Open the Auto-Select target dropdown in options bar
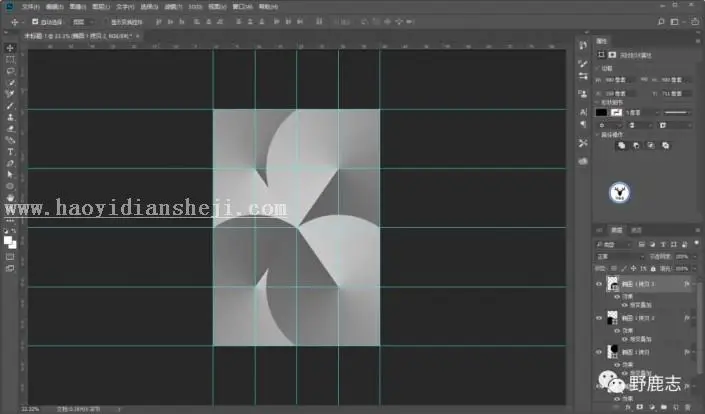705x414 pixels. pos(84,22)
